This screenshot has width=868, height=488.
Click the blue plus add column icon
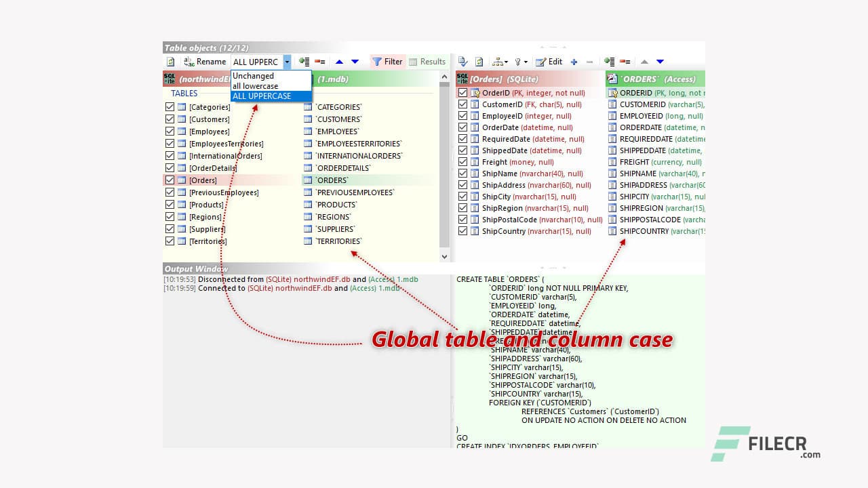click(574, 62)
